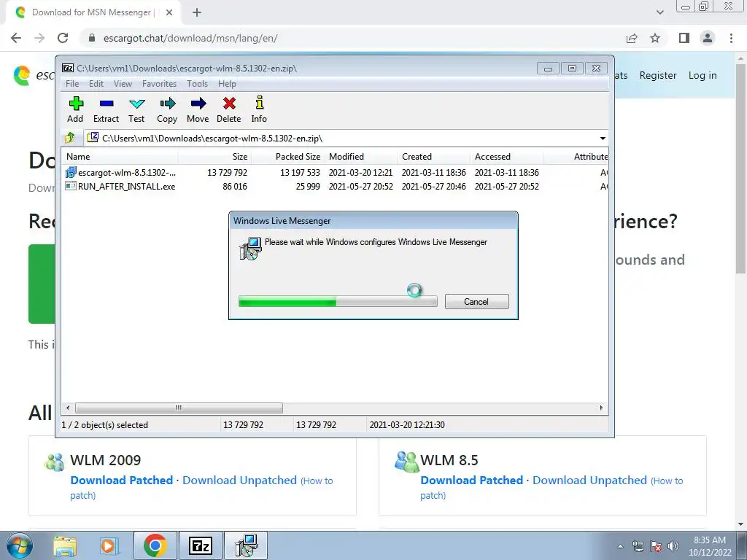
Task: Sort by Created column header
Action: click(x=433, y=157)
